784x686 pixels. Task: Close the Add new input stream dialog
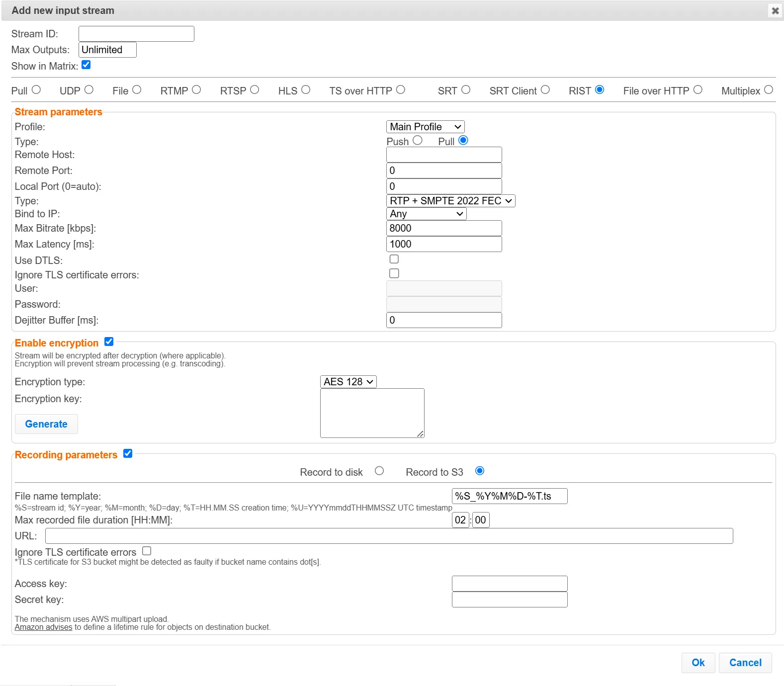775,10
